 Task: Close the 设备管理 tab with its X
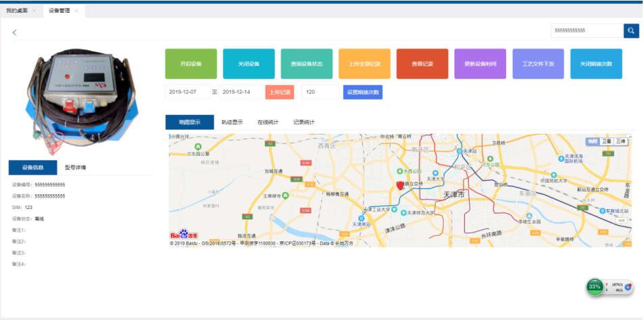(x=76, y=11)
